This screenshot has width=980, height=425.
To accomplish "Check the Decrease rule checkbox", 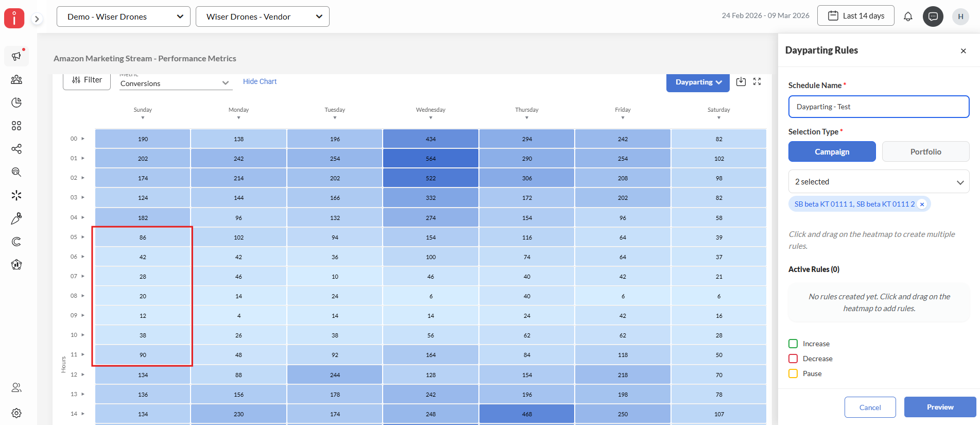I will pyautogui.click(x=793, y=359).
